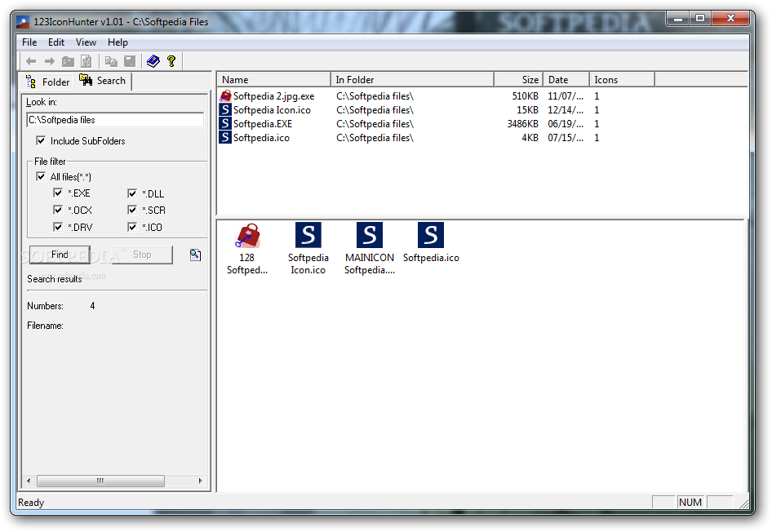Screen dimensions: 772x532
Task: Open the blue Help book icon
Action: pos(153,61)
